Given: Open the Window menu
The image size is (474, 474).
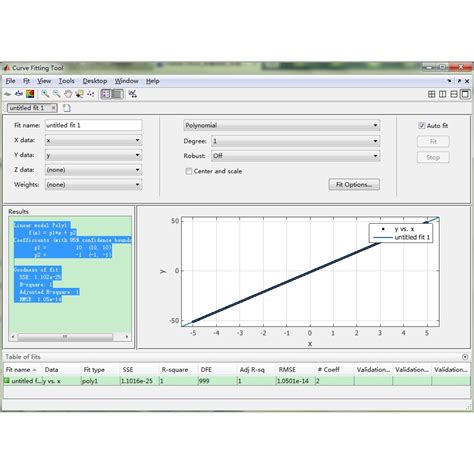Looking at the screenshot, I should point(126,81).
